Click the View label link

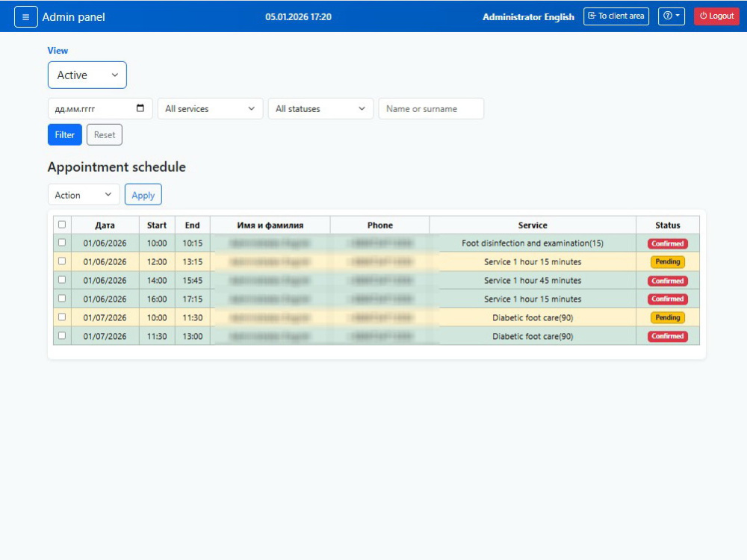coord(58,51)
